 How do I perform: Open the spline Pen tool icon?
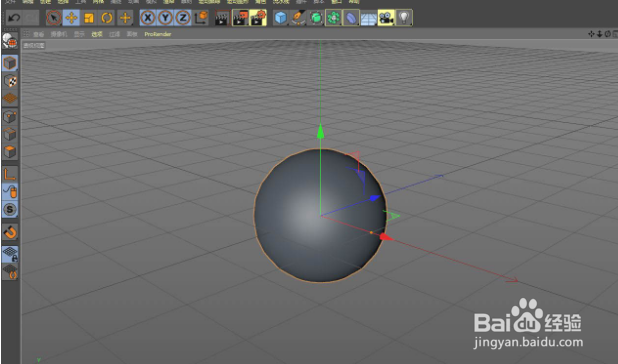(298, 18)
